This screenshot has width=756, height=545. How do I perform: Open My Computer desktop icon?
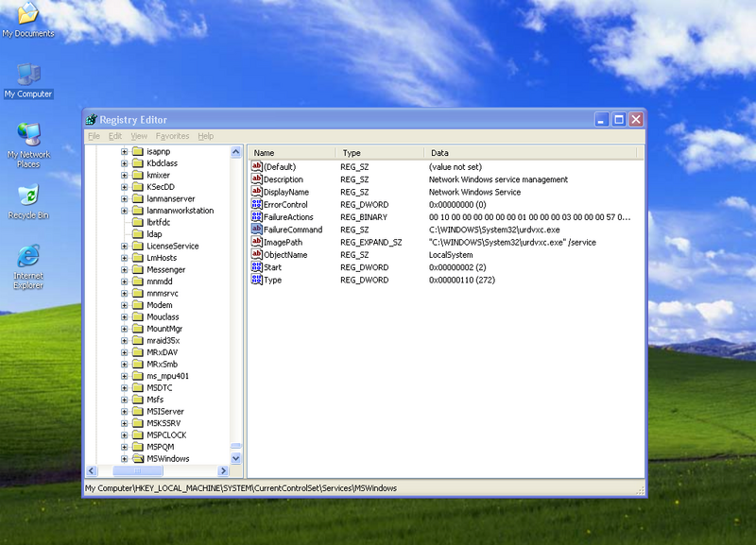(28, 81)
